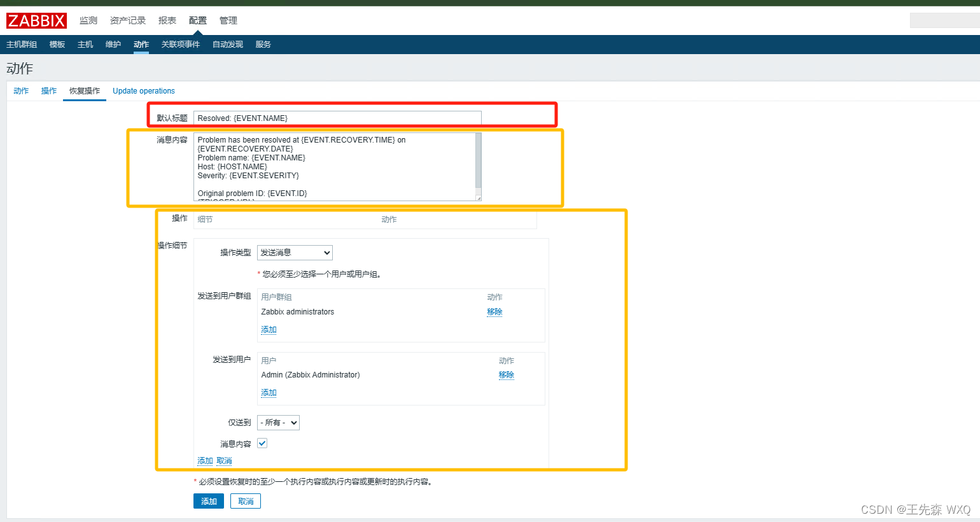Remove Zabbix administrators group via 移除
980x522 pixels.
click(494, 312)
